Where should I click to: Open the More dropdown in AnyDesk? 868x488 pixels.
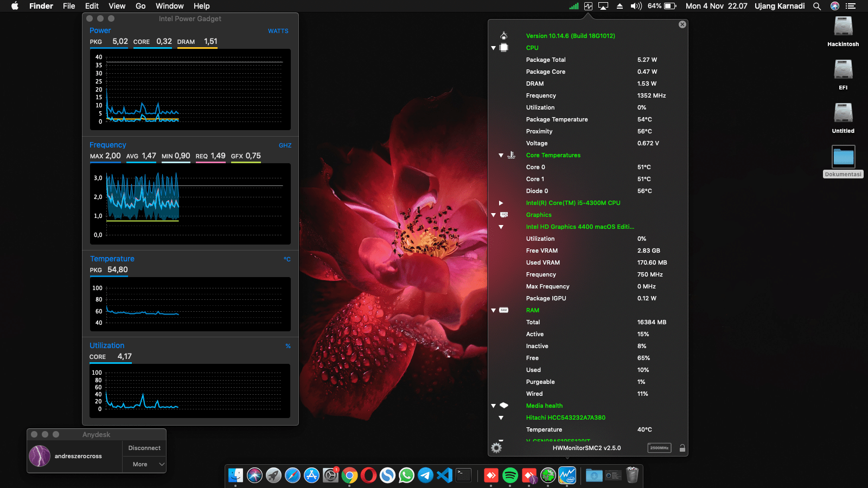144,464
